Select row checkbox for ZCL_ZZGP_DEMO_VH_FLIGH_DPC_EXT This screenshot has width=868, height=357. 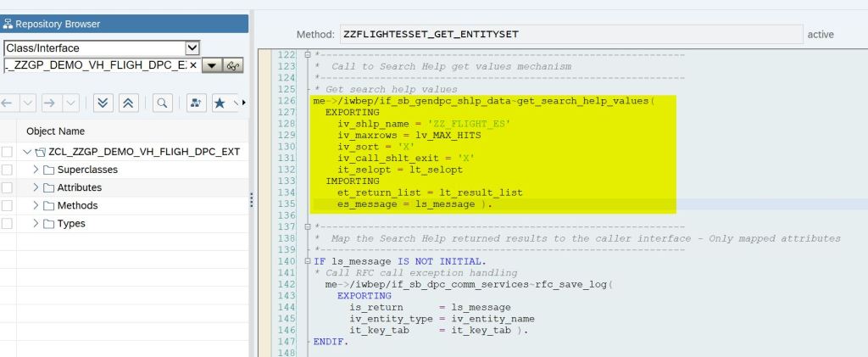pyautogui.click(x=7, y=152)
